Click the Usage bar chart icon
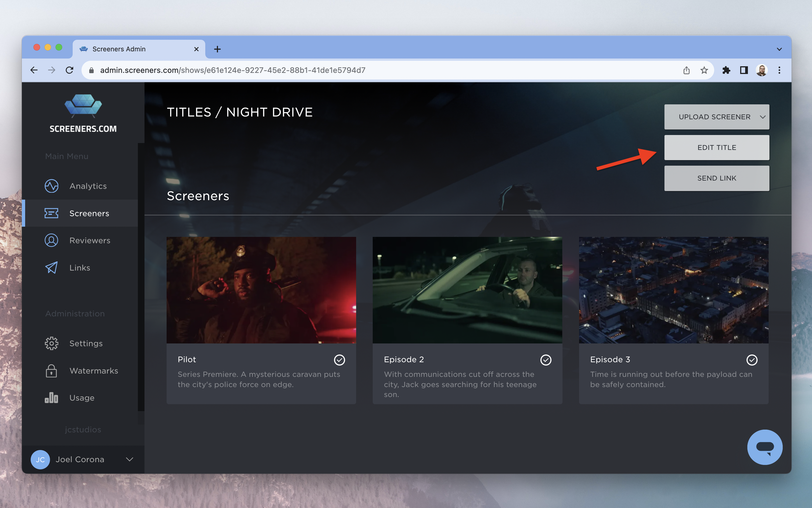The width and height of the screenshot is (812, 508). pyautogui.click(x=51, y=398)
